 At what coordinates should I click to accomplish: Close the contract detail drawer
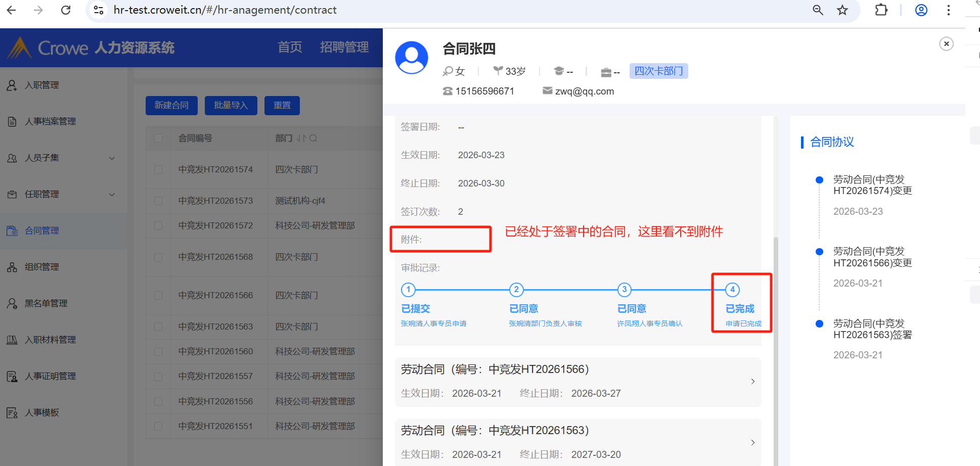946,44
